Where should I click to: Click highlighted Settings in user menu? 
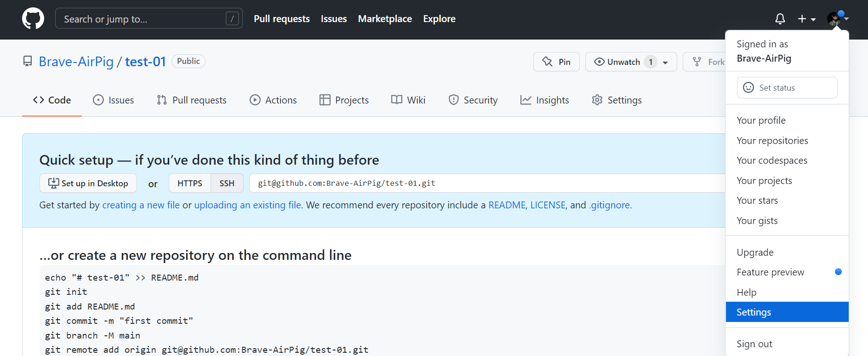(787, 312)
